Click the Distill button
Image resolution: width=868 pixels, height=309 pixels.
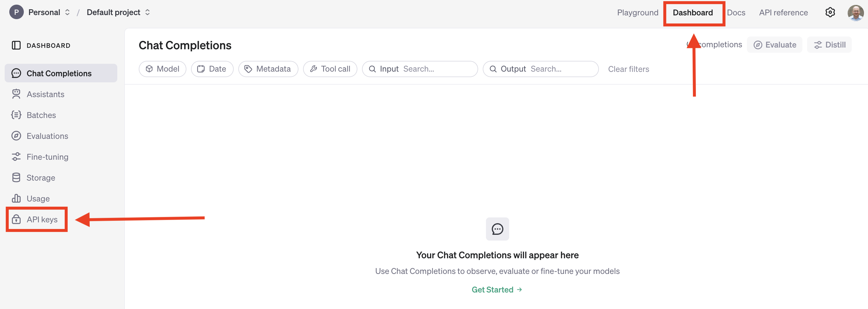point(829,45)
